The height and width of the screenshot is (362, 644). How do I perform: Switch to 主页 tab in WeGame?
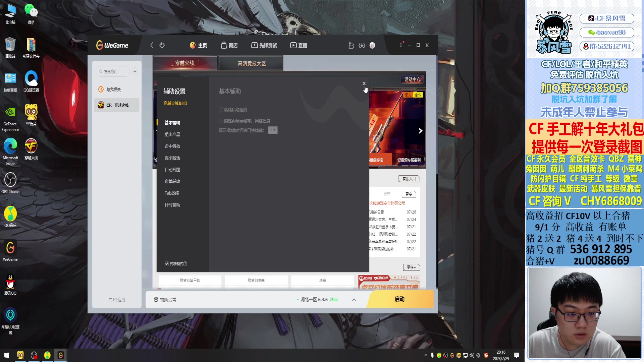tap(198, 45)
